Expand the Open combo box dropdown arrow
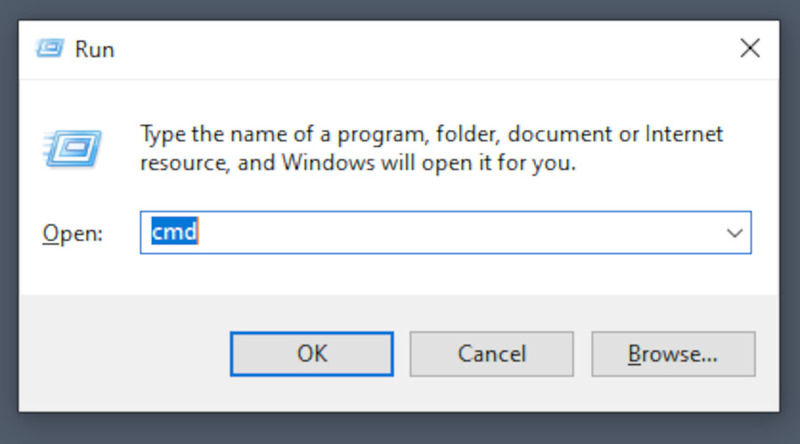Viewport: 800px width, 444px height. click(x=735, y=233)
